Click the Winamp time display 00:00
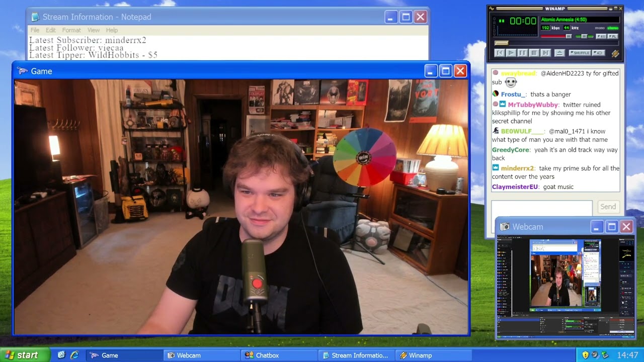The width and height of the screenshot is (644, 362). (523, 21)
